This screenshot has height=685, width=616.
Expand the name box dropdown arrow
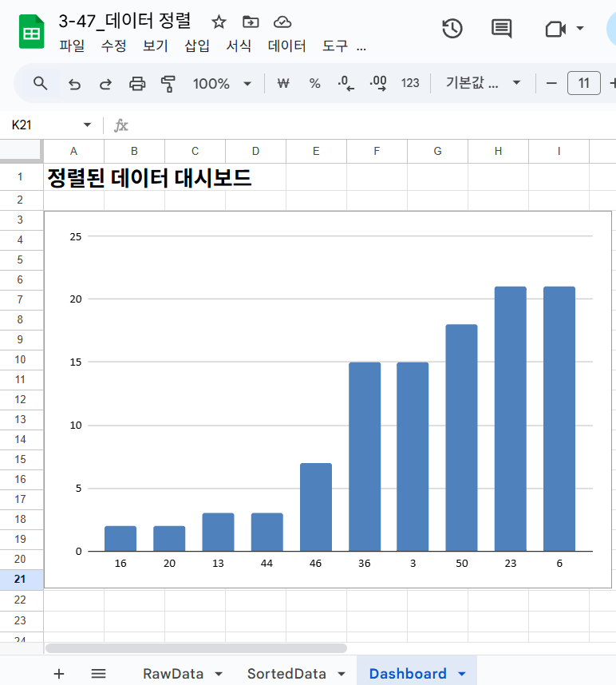87,125
